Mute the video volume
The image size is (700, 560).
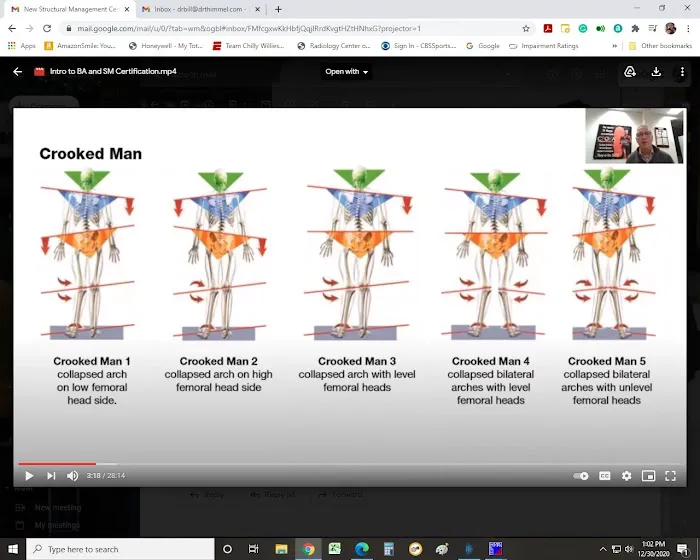point(73,476)
